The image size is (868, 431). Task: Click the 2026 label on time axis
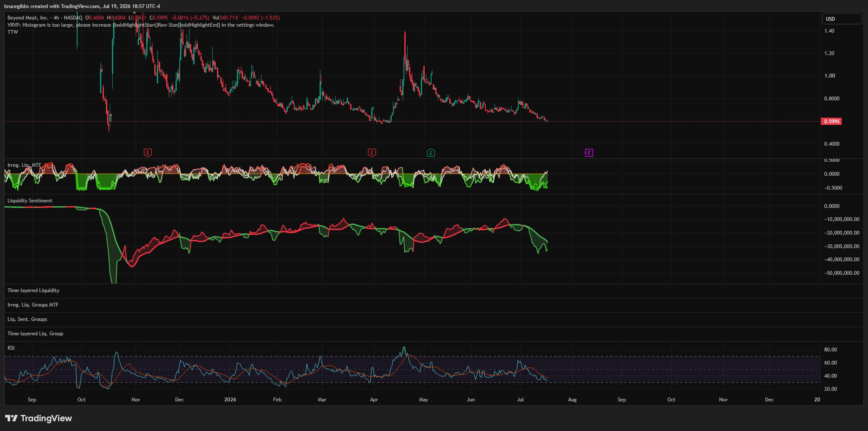pos(230,400)
